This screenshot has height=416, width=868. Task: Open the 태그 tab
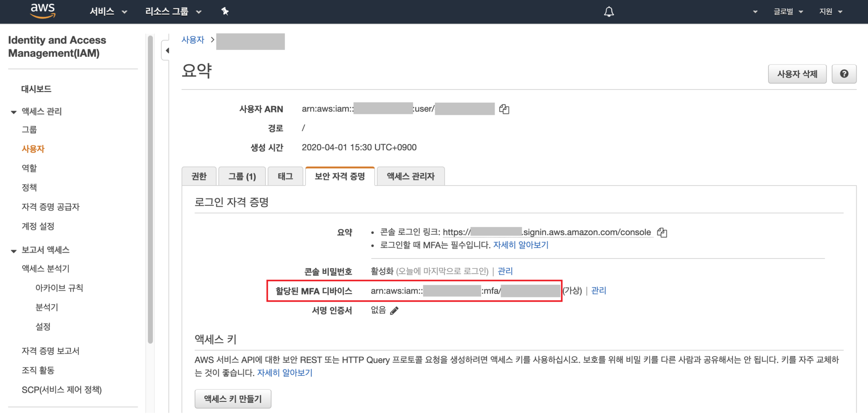coord(285,176)
